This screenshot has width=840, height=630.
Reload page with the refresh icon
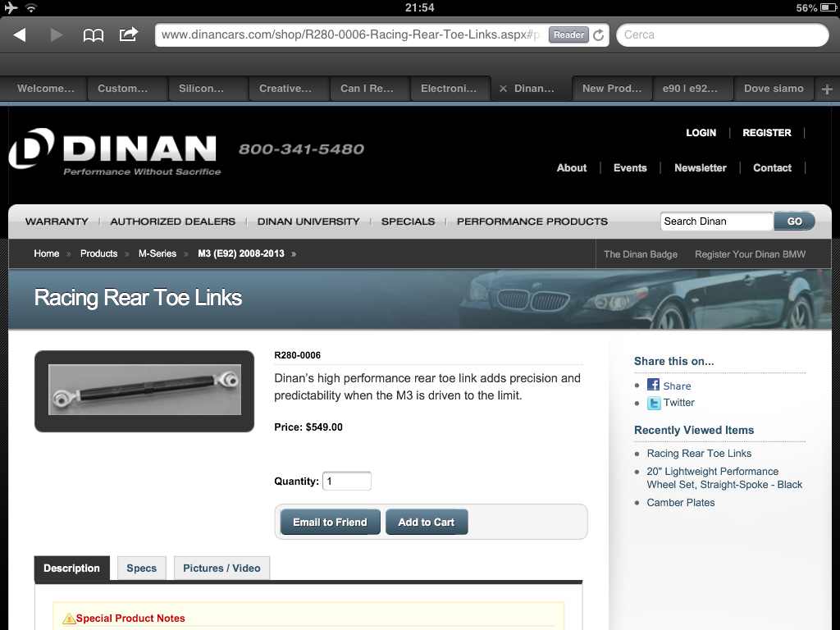click(x=599, y=34)
